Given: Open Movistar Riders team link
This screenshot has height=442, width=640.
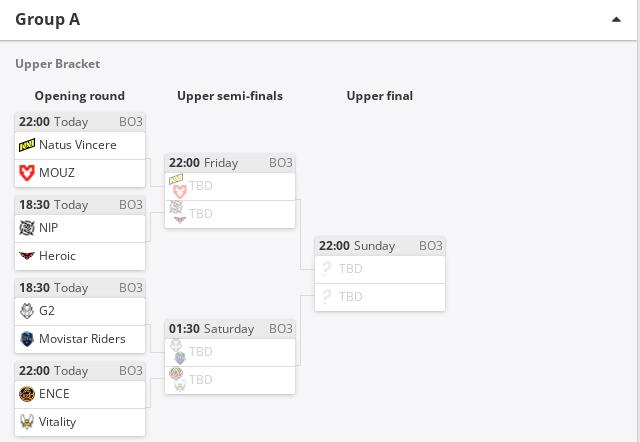Looking at the screenshot, I should [80, 339].
